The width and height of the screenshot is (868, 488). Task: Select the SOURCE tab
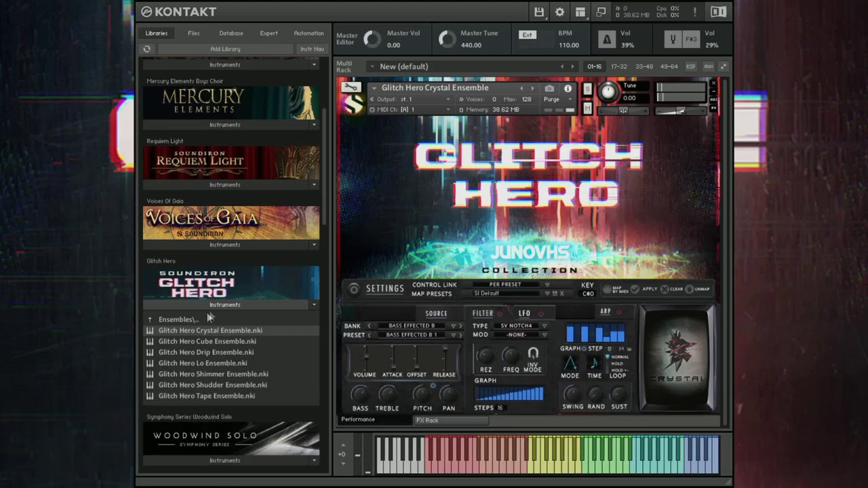click(x=436, y=314)
